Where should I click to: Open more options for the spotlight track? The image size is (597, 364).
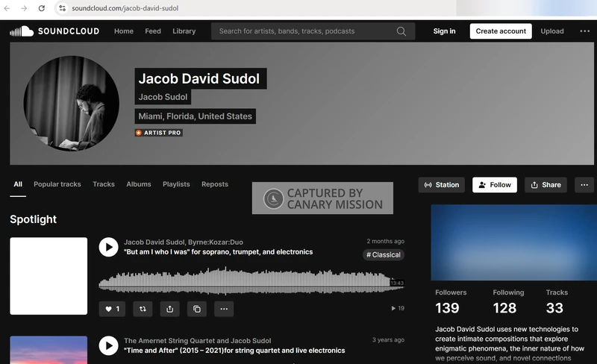pos(224,309)
